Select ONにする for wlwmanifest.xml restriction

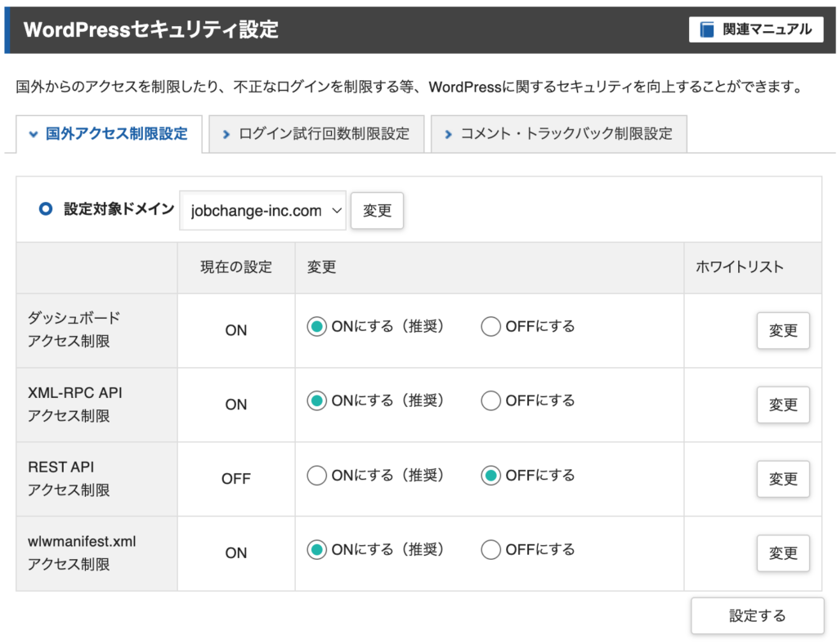coord(316,550)
